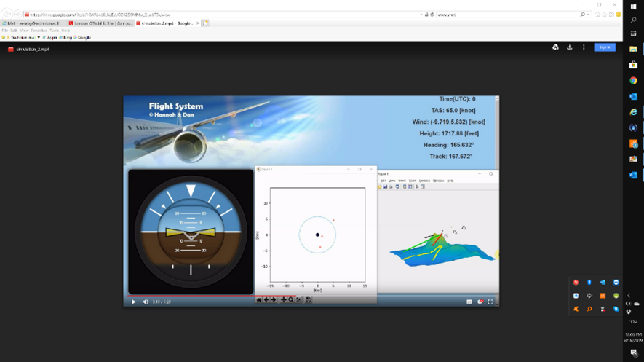This screenshot has height=362, width=644.
Task: Download the simulation_2.mp4 file
Action: coord(570,47)
